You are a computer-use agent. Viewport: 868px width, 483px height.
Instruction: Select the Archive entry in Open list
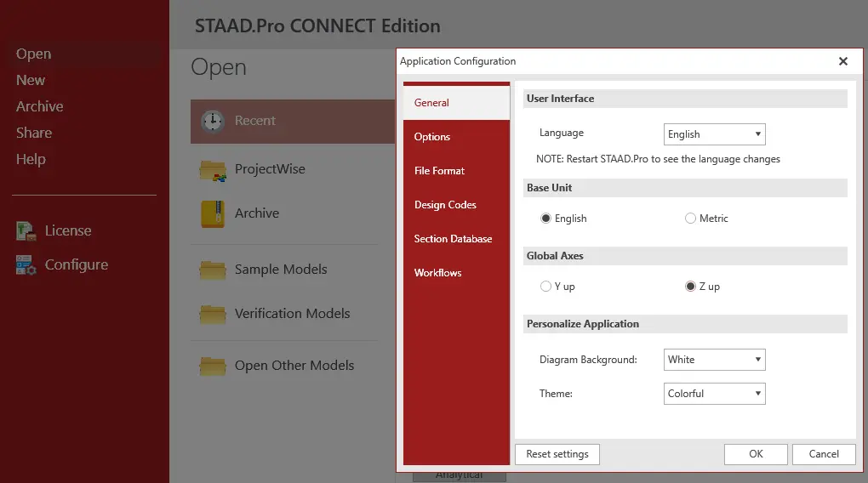point(257,213)
